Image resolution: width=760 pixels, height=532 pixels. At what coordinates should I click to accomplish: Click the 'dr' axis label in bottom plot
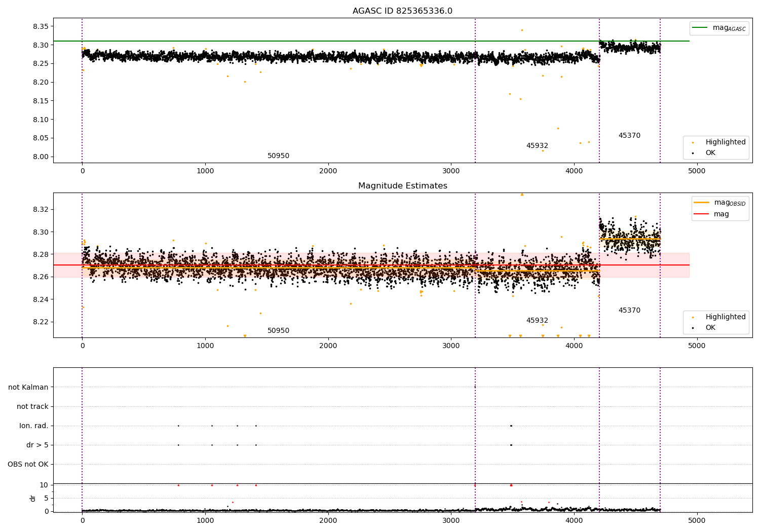coord(33,498)
